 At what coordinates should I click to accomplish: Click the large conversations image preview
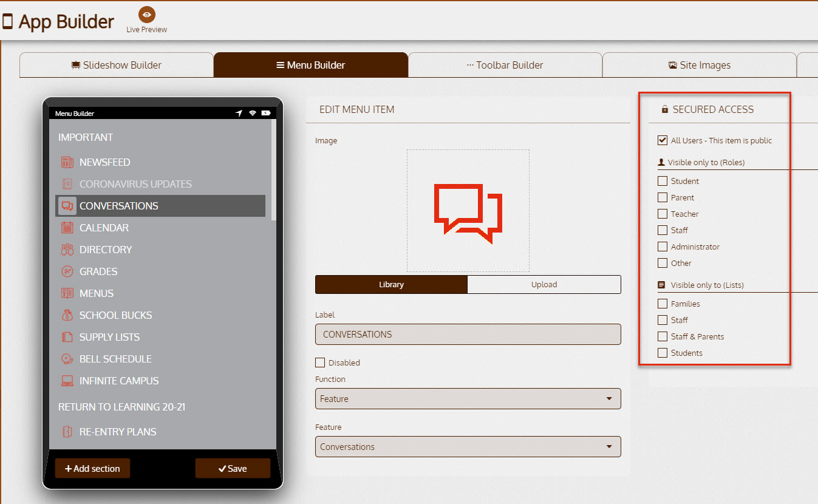click(x=468, y=211)
